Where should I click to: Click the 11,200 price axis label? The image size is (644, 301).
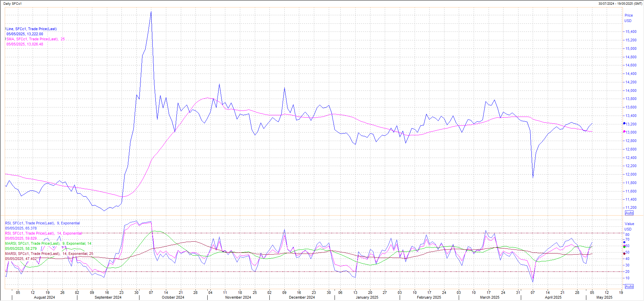[631, 207]
